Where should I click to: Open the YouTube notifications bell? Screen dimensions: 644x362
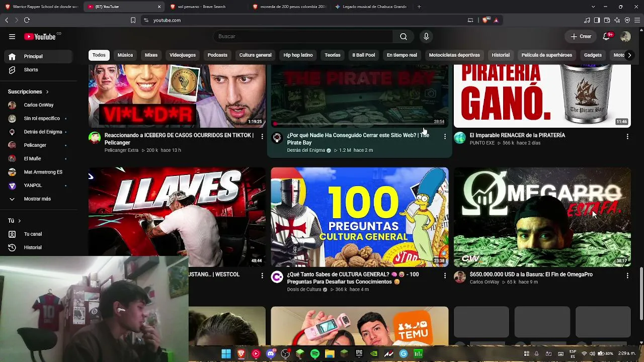tap(607, 36)
